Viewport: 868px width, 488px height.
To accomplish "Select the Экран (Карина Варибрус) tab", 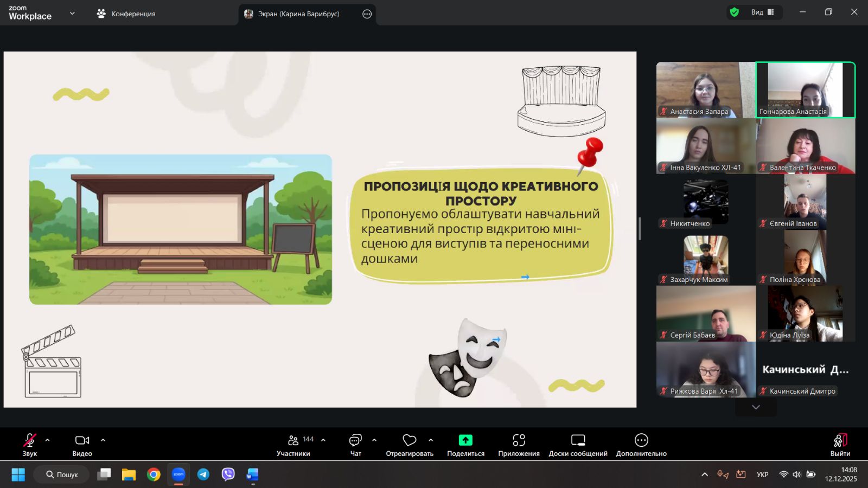I will 298,14.
